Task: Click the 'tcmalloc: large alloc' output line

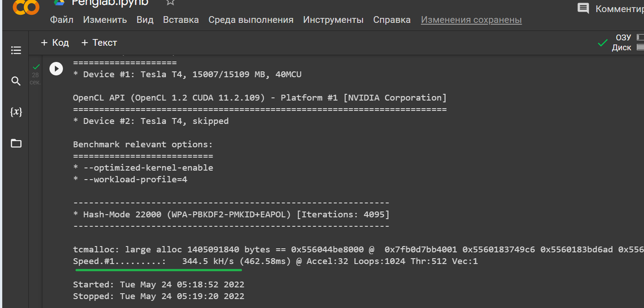Action: pyautogui.click(x=358, y=250)
